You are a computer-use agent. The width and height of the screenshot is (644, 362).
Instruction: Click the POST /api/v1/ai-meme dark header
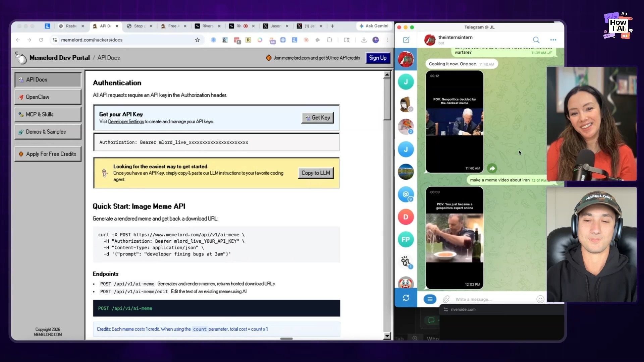point(216,308)
